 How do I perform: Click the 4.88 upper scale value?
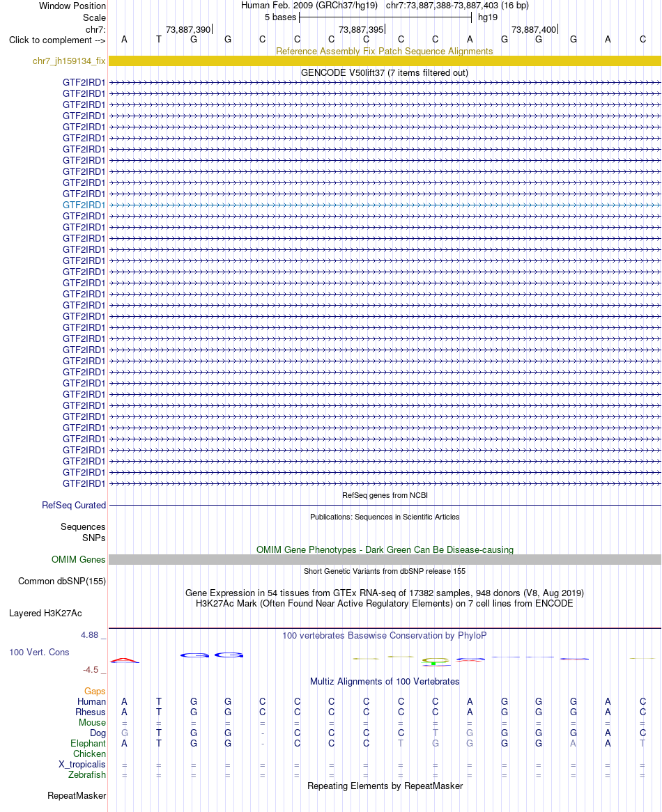click(90, 635)
